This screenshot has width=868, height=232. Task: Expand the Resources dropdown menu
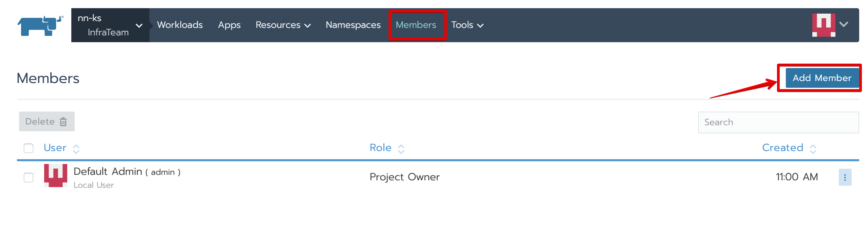click(283, 25)
